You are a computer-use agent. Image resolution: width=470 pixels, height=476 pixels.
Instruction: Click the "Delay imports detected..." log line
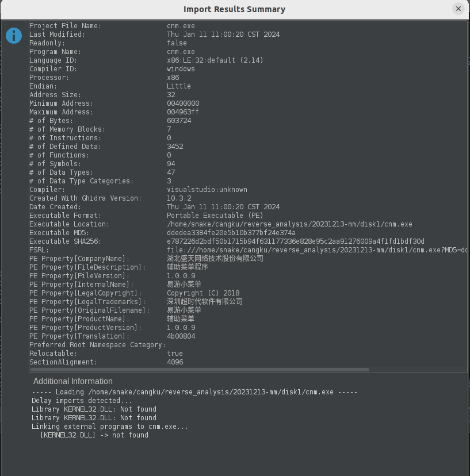82,401
